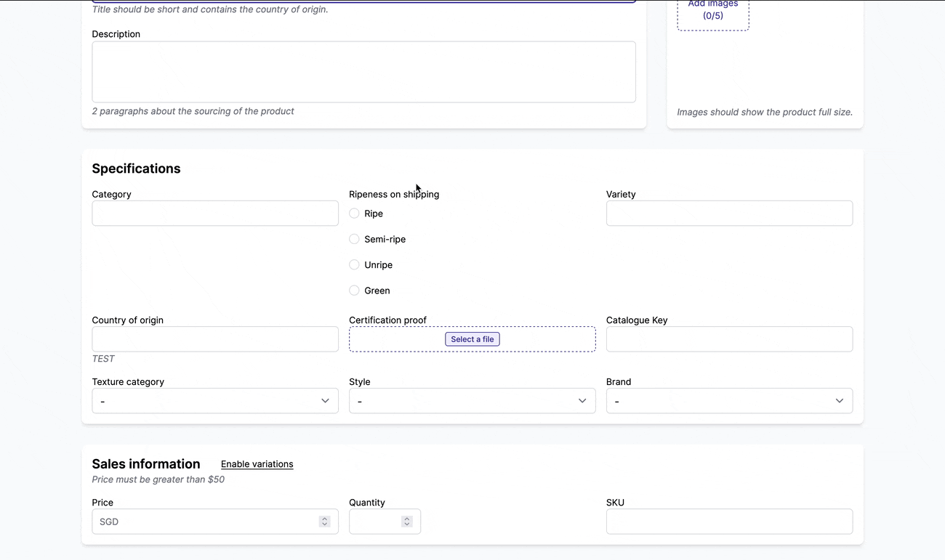Click the Quantity number field
945x560 pixels.
pos(378,521)
